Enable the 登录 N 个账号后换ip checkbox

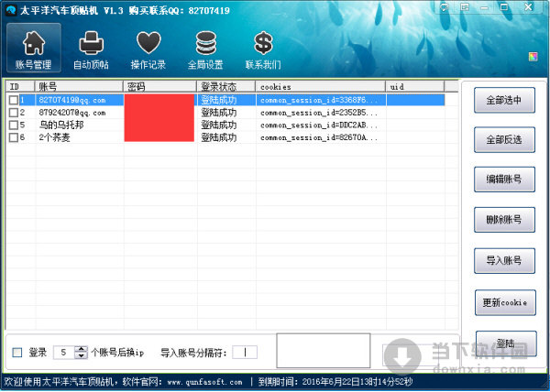[16, 353]
